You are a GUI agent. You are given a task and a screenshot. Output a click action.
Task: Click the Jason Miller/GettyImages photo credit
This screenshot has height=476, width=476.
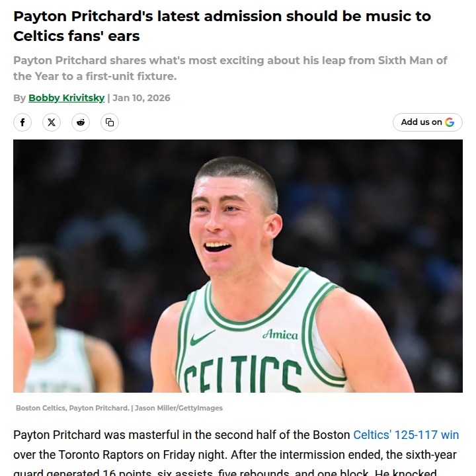[178, 408]
